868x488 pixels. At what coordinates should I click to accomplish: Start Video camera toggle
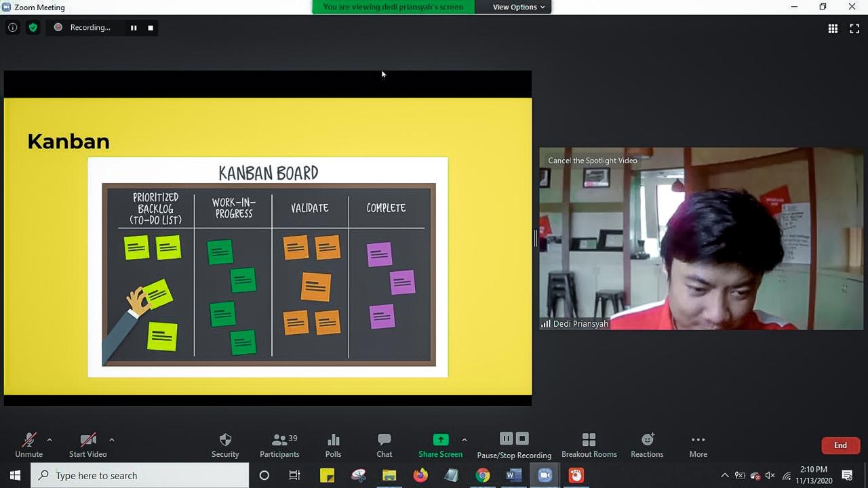coord(87,445)
